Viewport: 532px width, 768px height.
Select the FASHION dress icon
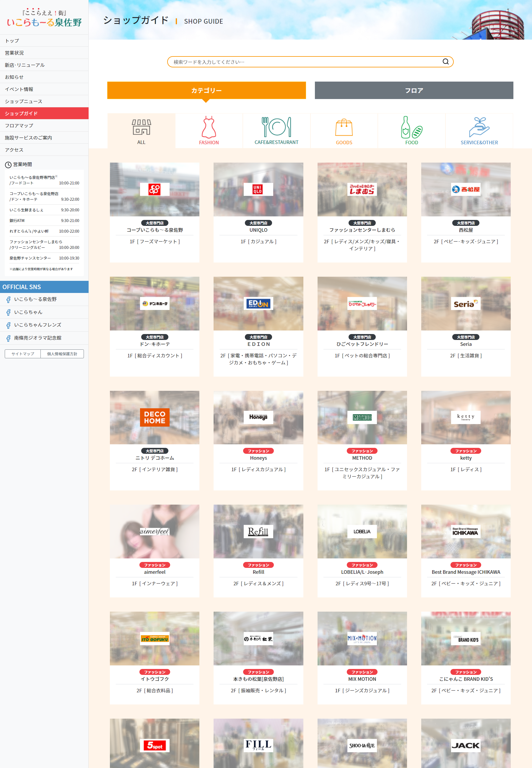coord(209,127)
